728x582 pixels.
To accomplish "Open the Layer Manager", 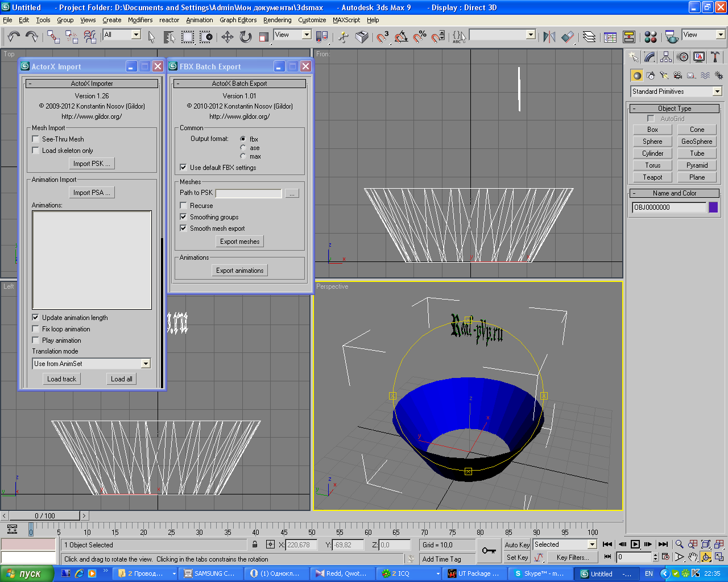I will (589, 37).
